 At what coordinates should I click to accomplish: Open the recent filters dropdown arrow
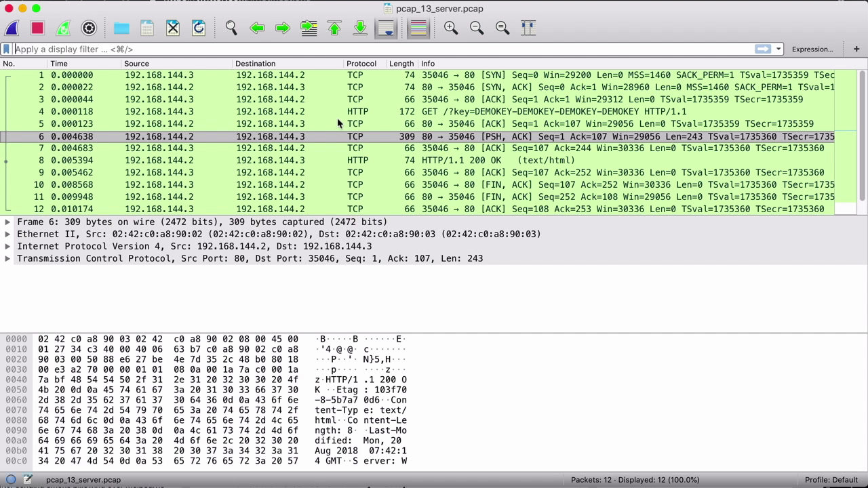[x=778, y=49]
